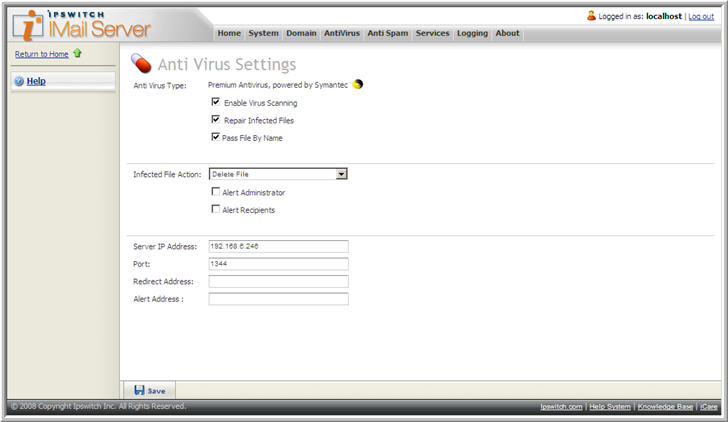The image size is (728, 422).
Task: Click the blue Help question mark icon
Action: click(19, 81)
